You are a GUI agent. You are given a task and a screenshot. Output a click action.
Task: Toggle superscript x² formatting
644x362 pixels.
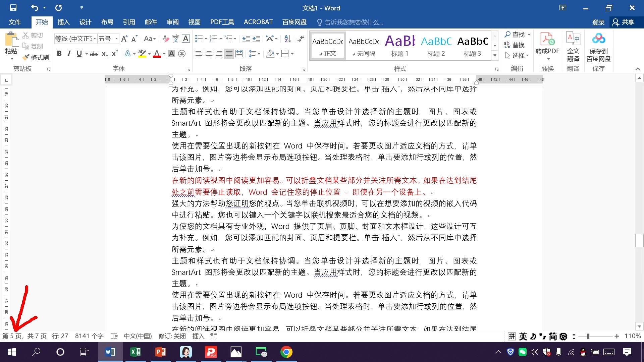tap(115, 54)
